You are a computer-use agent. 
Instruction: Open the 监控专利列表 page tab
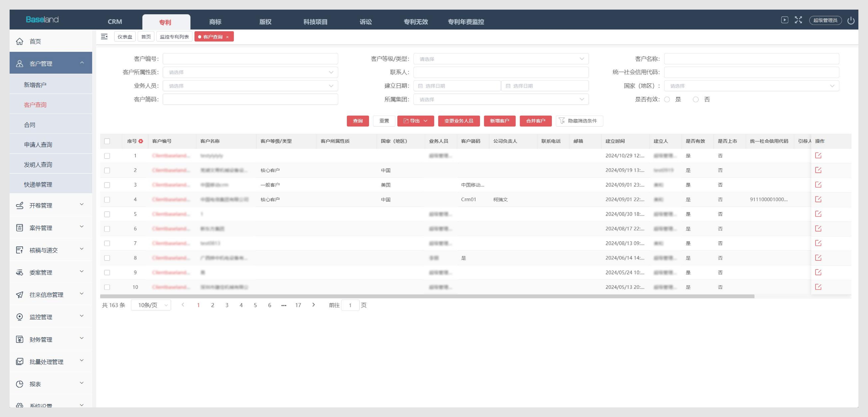(x=174, y=37)
